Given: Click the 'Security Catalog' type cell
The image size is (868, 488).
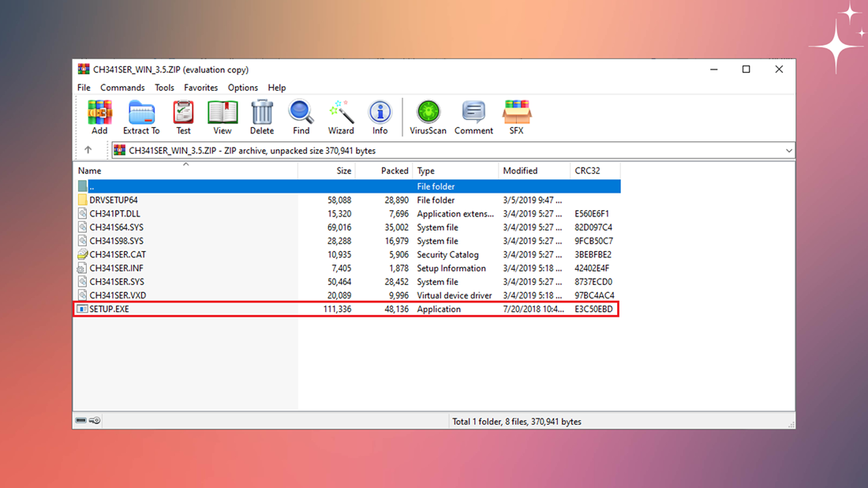Looking at the screenshot, I should [x=447, y=254].
